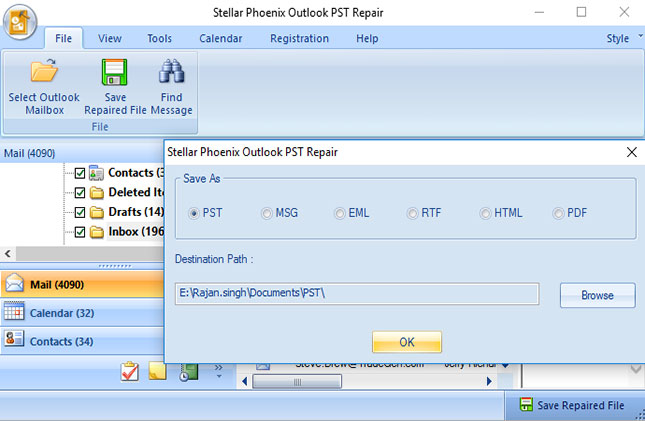Click Save Repaired File floppy icon

pos(115,72)
